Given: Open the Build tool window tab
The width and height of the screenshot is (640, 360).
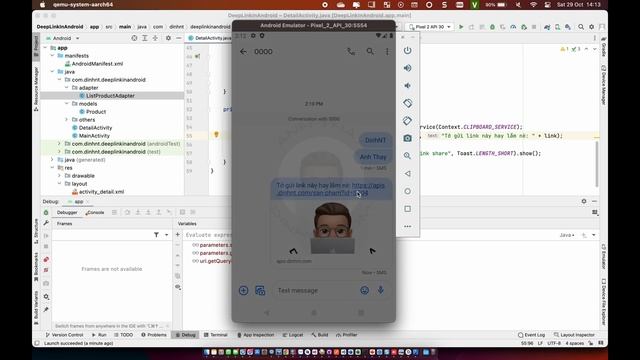Looking at the screenshot, I should (320, 335).
